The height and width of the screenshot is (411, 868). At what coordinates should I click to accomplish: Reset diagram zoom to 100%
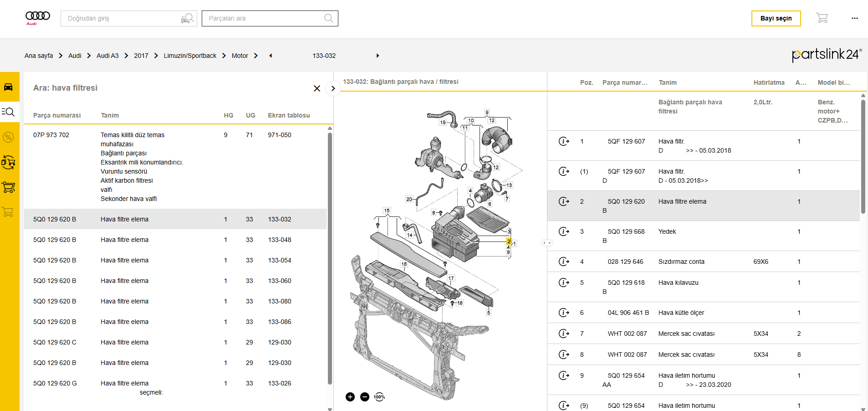click(x=379, y=397)
